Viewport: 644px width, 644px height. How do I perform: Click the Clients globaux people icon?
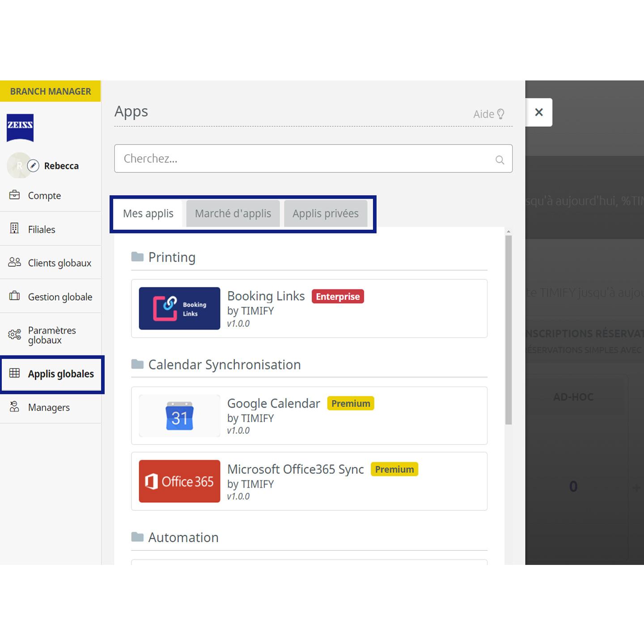[14, 263]
